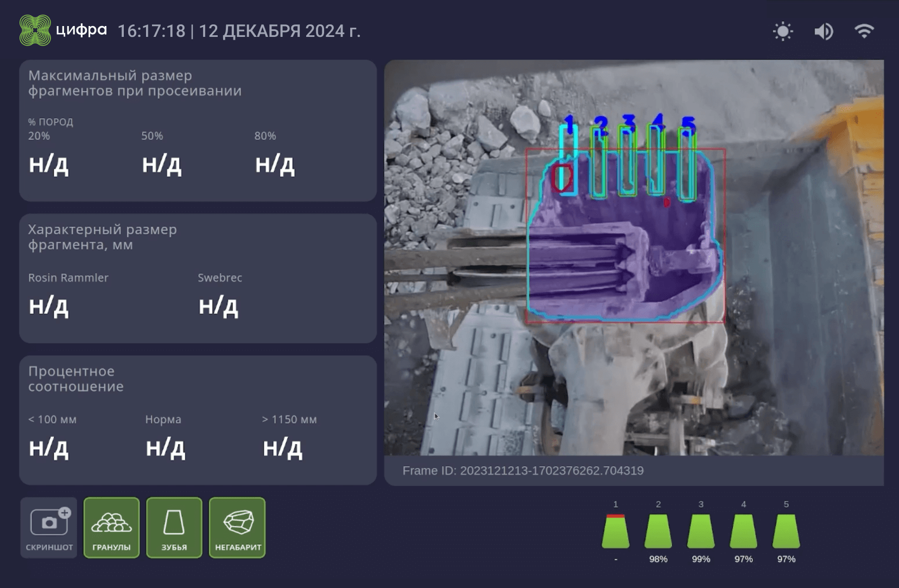The height and width of the screenshot is (588, 899).
Task: Select tooth 5 wear indicator
Action: point(786,531)
